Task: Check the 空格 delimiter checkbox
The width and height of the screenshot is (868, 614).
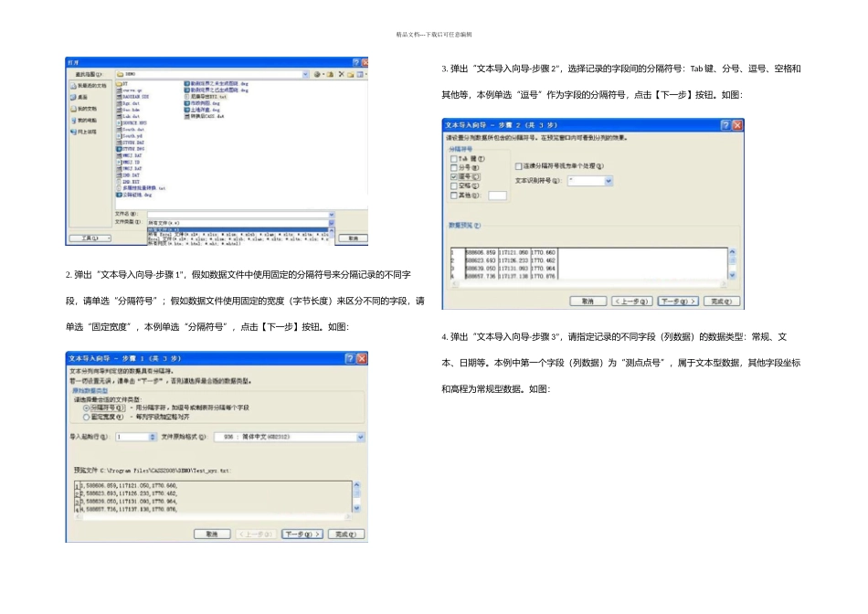Action: 454,186
